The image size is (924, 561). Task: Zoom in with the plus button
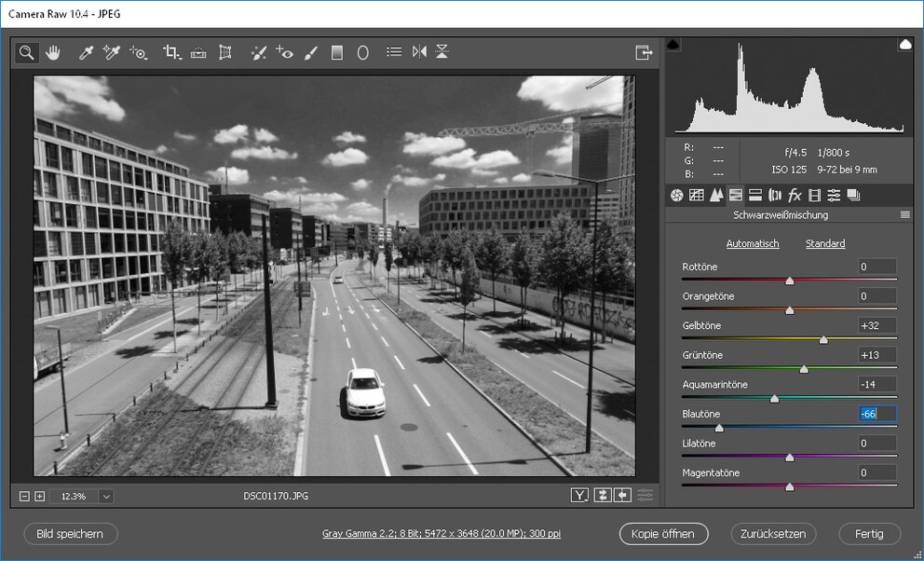pos(39,496)
